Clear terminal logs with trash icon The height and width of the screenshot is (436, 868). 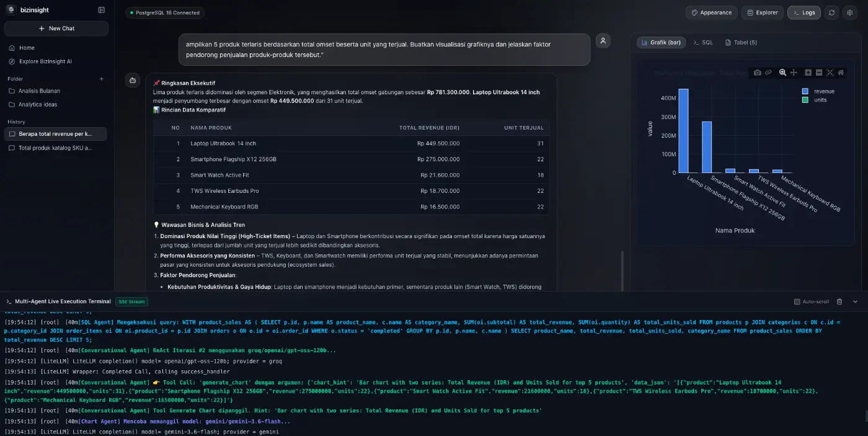point(839,301)
